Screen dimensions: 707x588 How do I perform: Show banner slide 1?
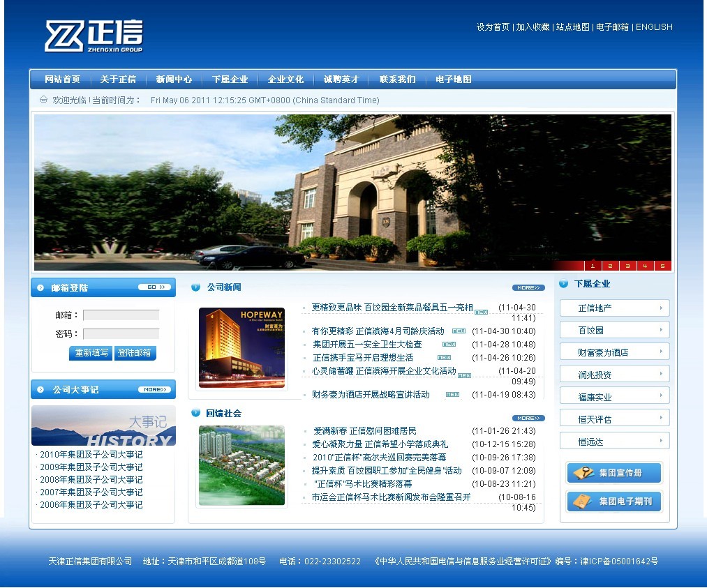593,266
